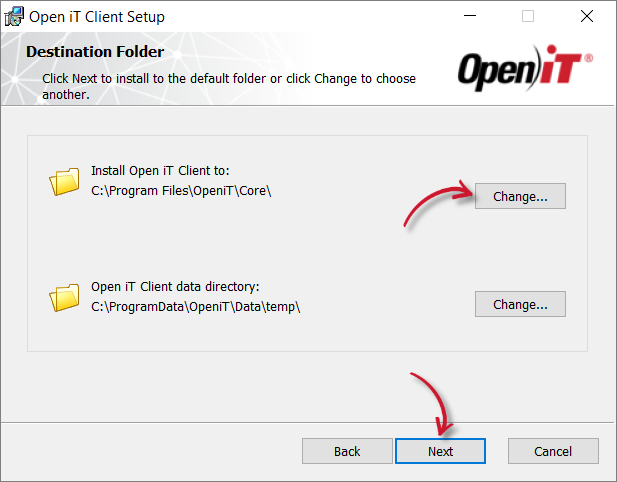Cancel the setup wizard

click(553, 451)
